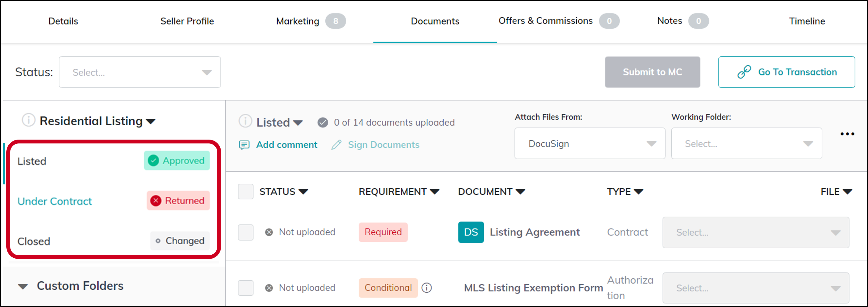Sort by the TYPE column
Screen dimensions: 868x307
coord(625,192)
